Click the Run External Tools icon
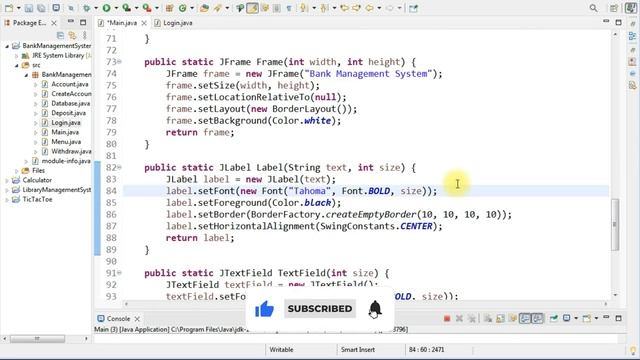The height and width of the screenshot is (360, 640). click(147, 8)
